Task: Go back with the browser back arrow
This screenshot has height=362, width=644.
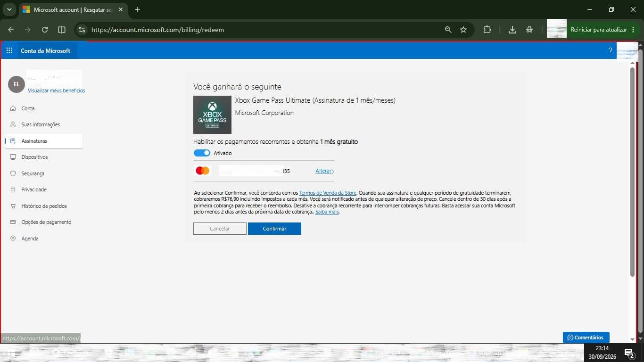Action: point(11,30)
